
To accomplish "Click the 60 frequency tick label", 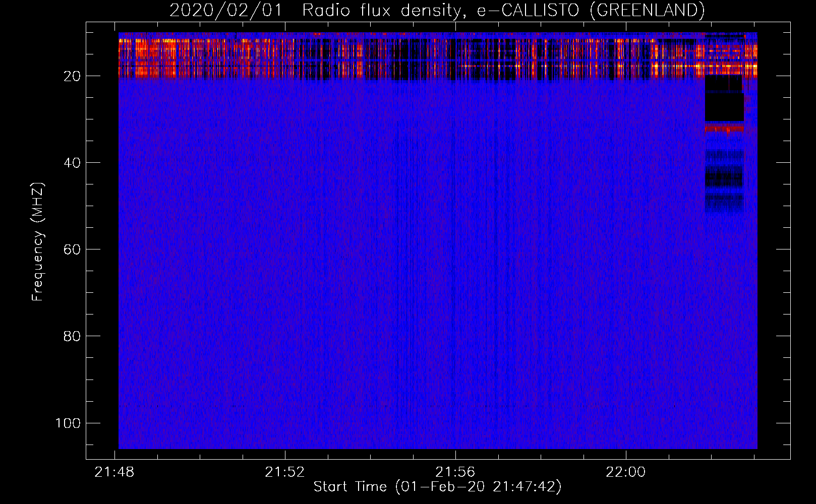I will [72, 249].
